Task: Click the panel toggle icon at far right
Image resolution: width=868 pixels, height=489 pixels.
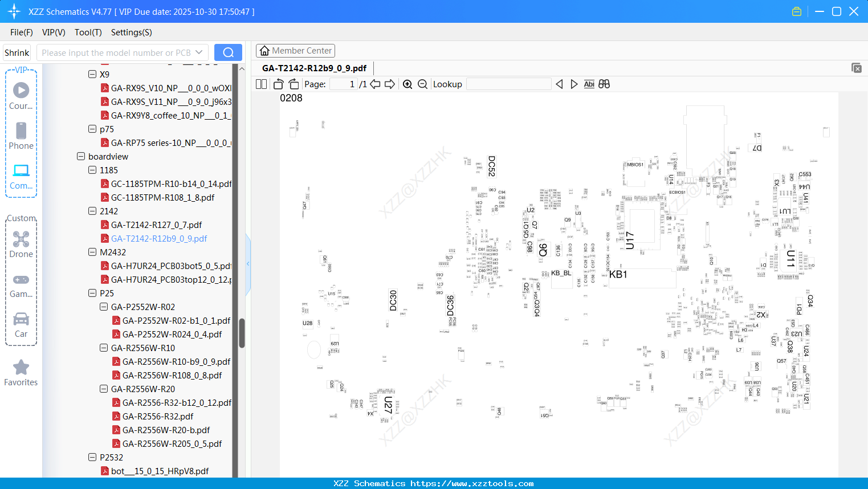Action: [857, 68]
